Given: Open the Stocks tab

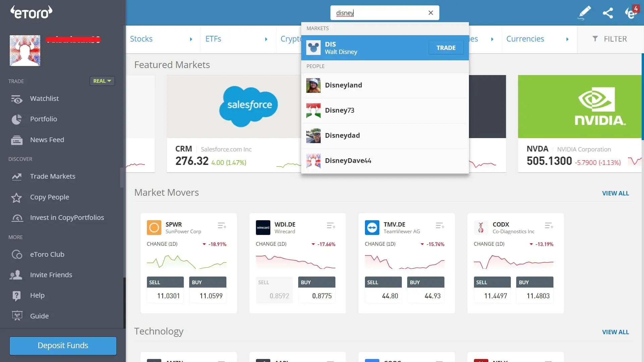Looking at the screenshot, I should (141, 39).
